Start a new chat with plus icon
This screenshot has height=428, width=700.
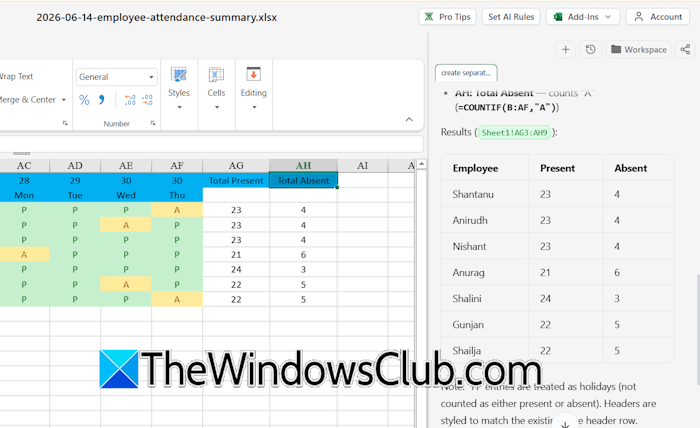coord(565,50)
